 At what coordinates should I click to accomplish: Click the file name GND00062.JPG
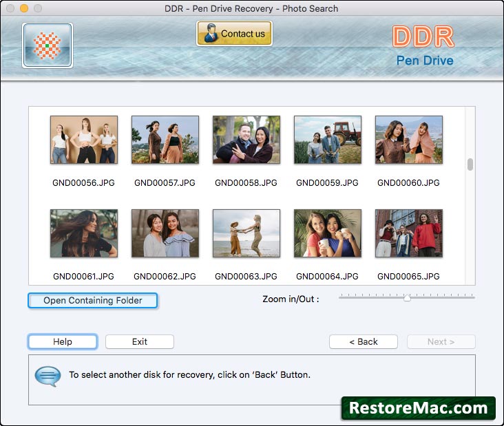pos(165,276)
